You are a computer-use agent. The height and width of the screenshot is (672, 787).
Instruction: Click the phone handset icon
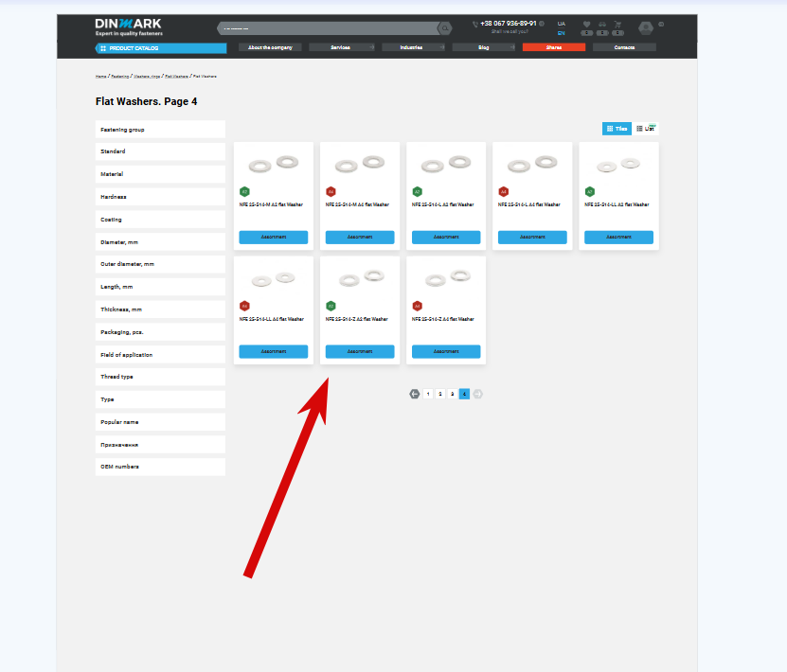[x=474, y=24]
